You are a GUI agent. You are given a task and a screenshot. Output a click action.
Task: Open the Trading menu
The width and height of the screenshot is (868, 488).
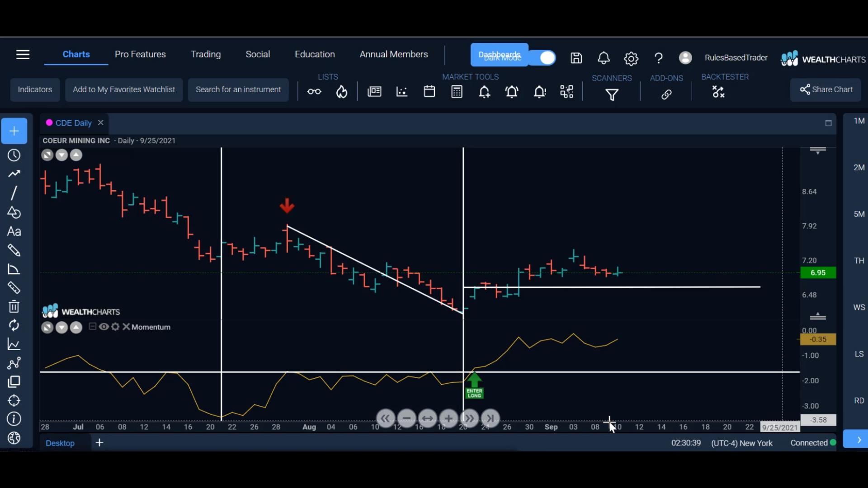206,54
